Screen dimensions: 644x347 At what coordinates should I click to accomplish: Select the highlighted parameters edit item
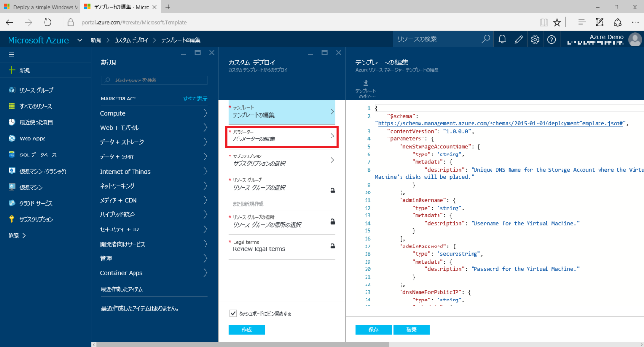point(282,137)
